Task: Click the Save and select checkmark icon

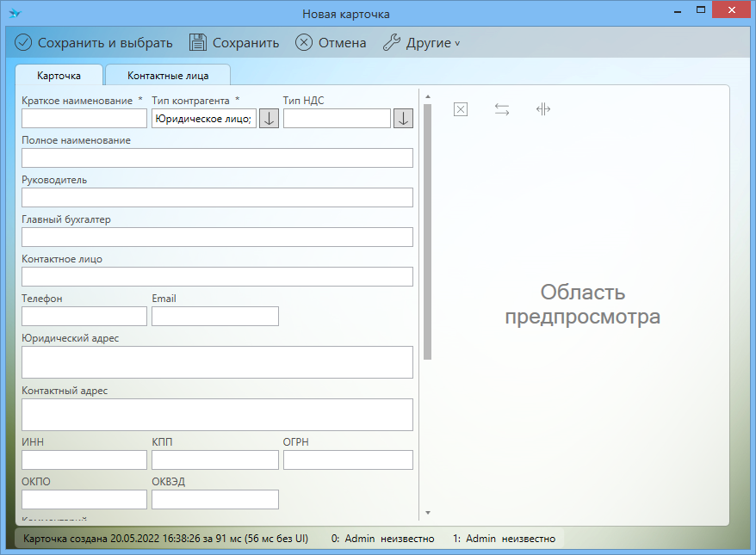Action: (23, 43)
